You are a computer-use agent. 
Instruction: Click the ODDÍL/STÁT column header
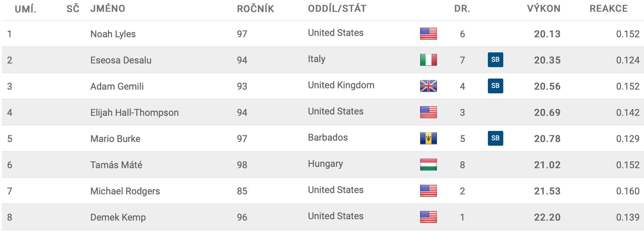(337, 9)
